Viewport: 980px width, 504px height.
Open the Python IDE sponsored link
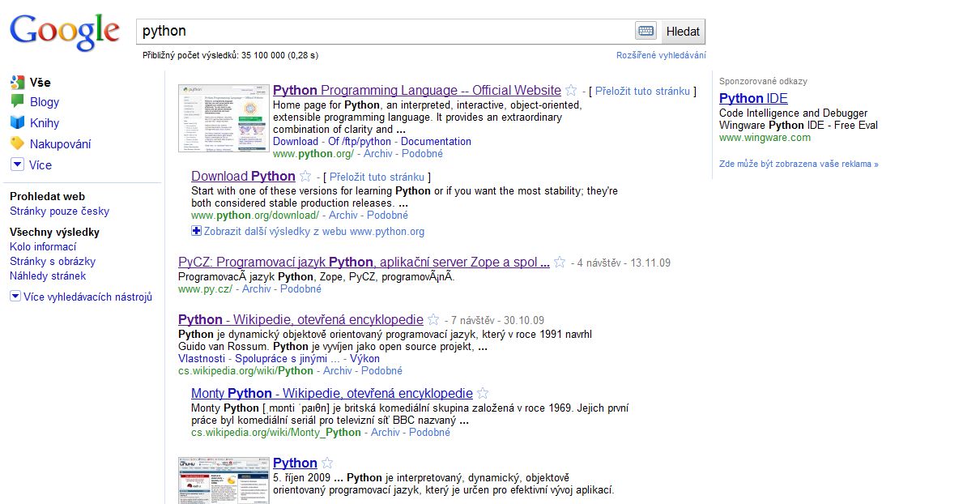click(753, 98)
